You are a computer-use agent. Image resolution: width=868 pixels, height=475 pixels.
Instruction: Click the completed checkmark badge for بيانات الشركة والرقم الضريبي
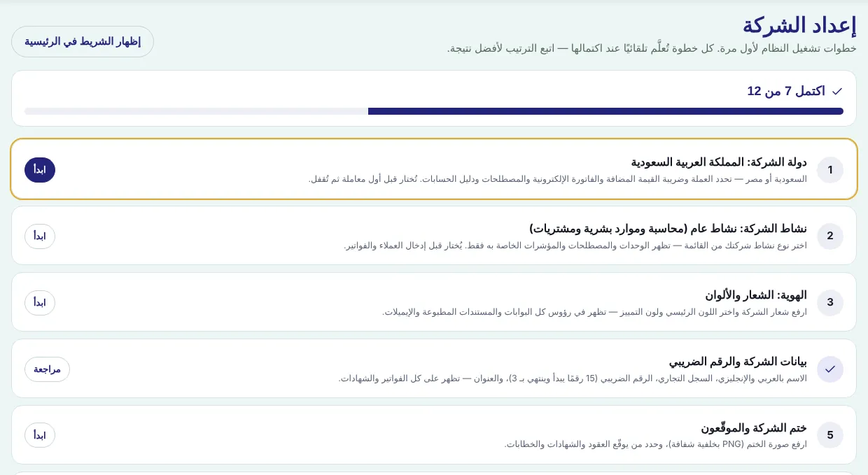(830, 369)
